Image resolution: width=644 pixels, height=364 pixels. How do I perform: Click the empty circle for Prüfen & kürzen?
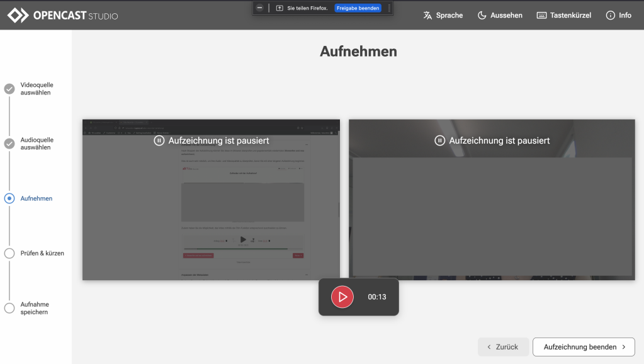click(x=9, y=253)
